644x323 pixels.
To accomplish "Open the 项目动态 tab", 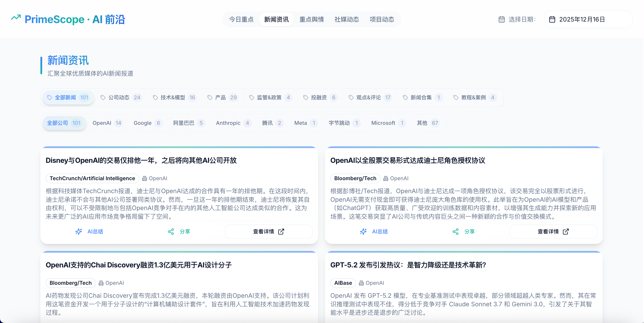I will pos(382,20).
